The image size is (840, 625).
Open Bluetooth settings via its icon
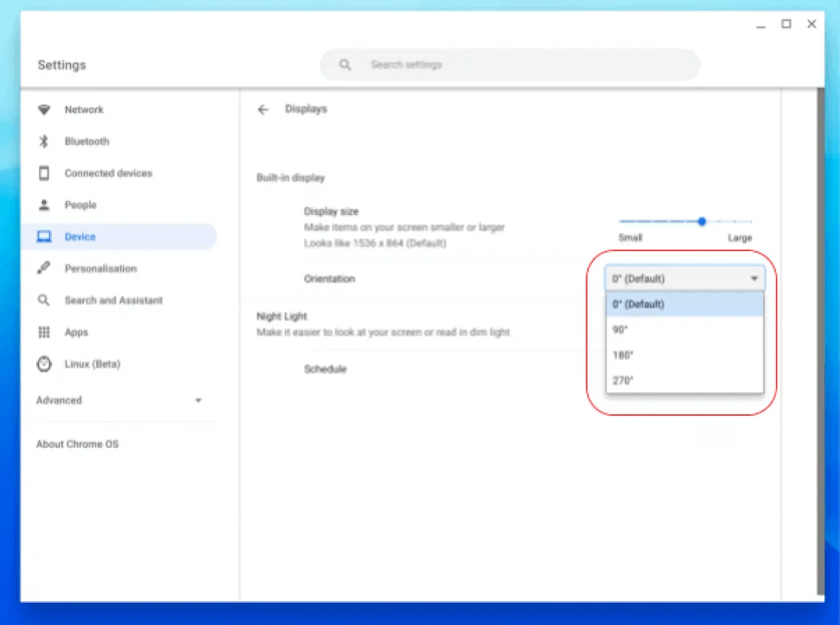[x=44, y=141]
